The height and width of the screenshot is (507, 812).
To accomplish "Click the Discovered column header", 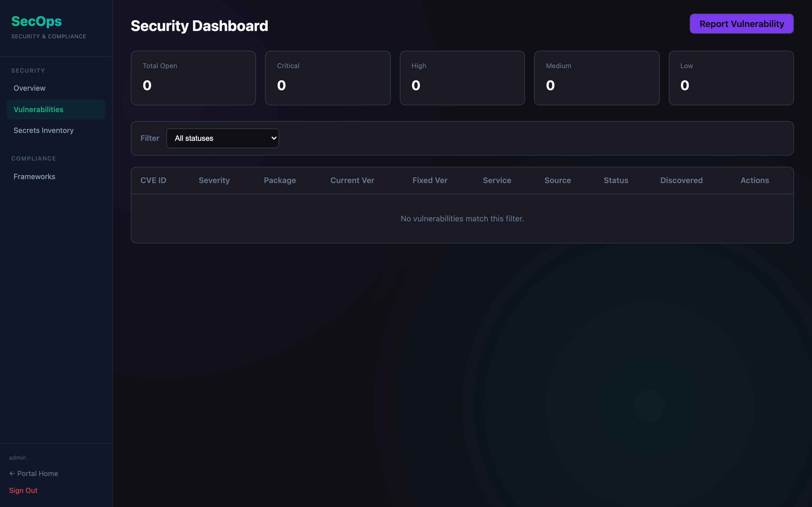I will (681, 180).
